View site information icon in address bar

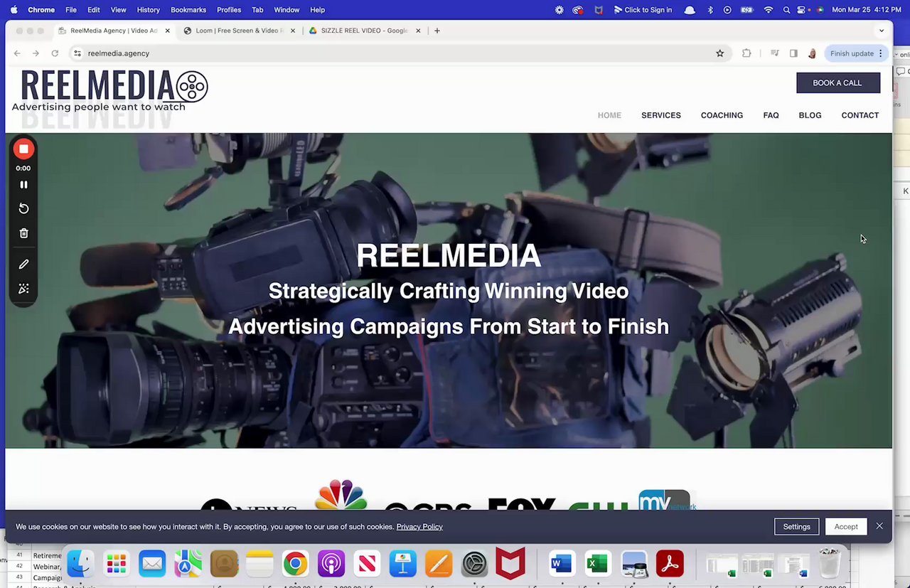pos(77,53)
